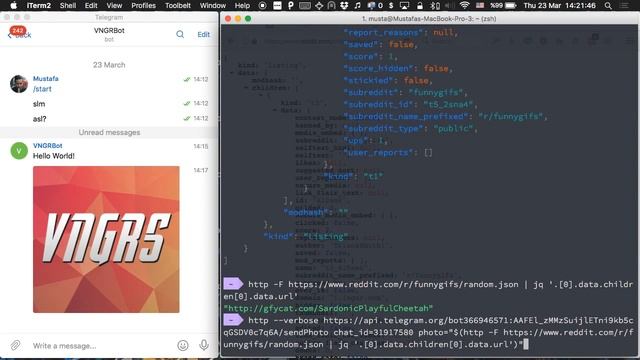The width and height of the screenshot is (640, 360).
Task: Click the "score_hidden": false line
Action: coord(398,68)
